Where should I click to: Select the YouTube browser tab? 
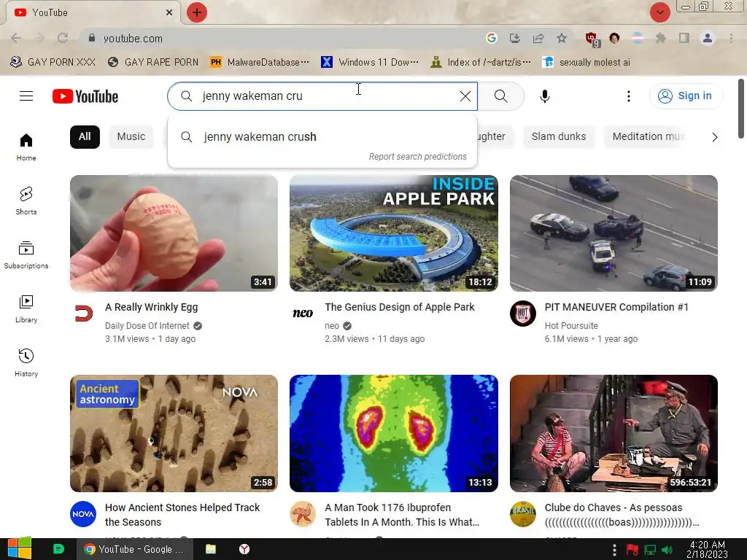coord(93,12)
